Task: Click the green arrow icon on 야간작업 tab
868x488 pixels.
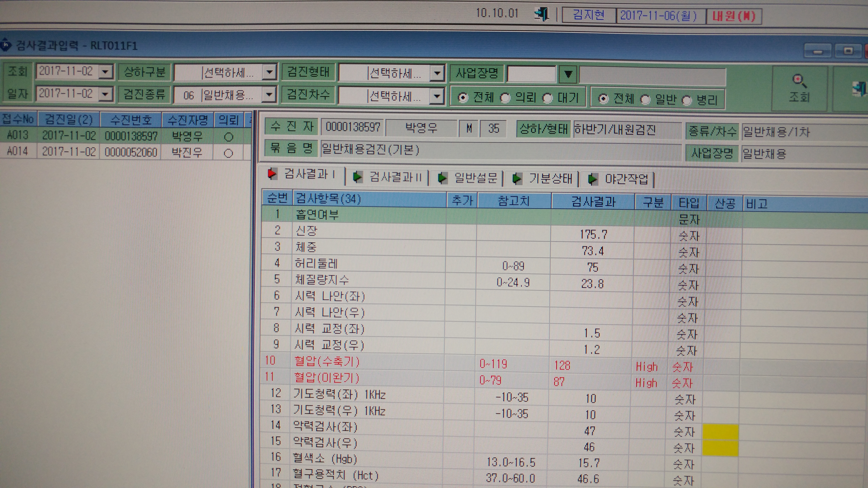Action: point(593,179)
